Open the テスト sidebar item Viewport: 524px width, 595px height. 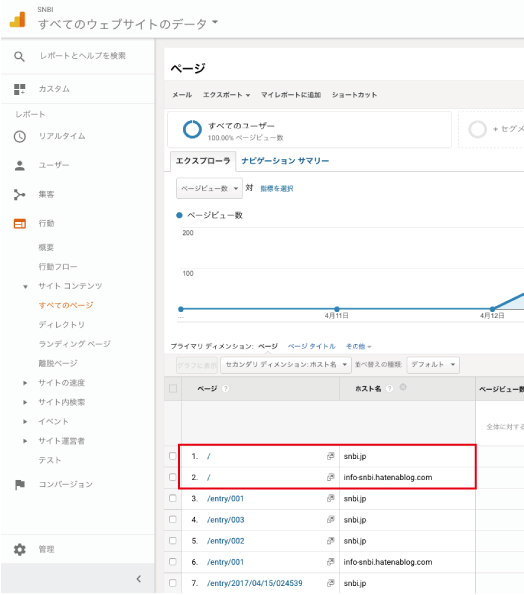point(50,460)
